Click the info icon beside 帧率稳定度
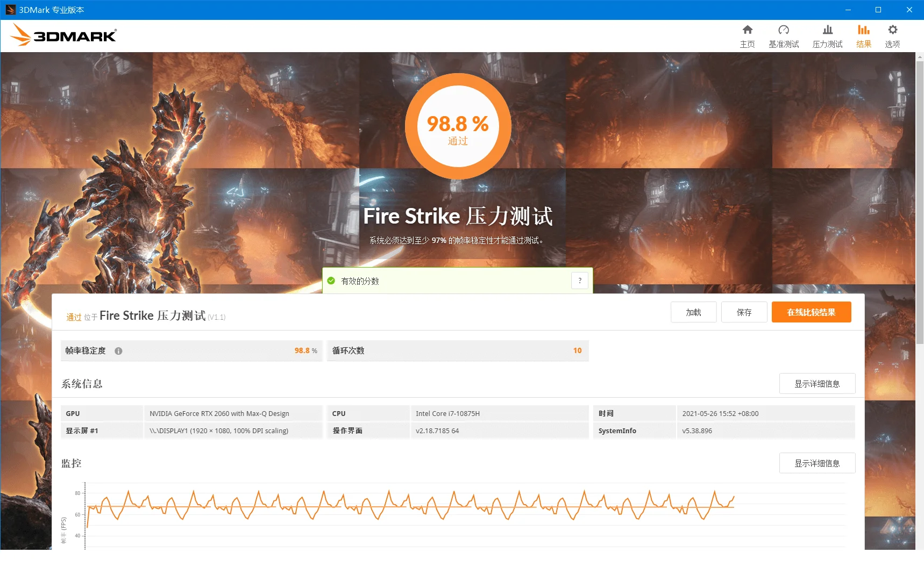 118,350
